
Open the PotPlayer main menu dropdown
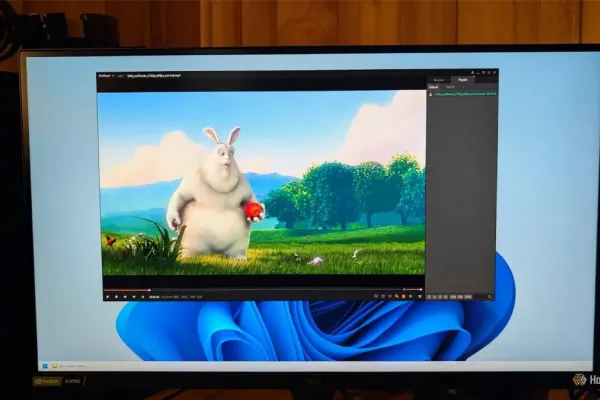coord(106,76)
